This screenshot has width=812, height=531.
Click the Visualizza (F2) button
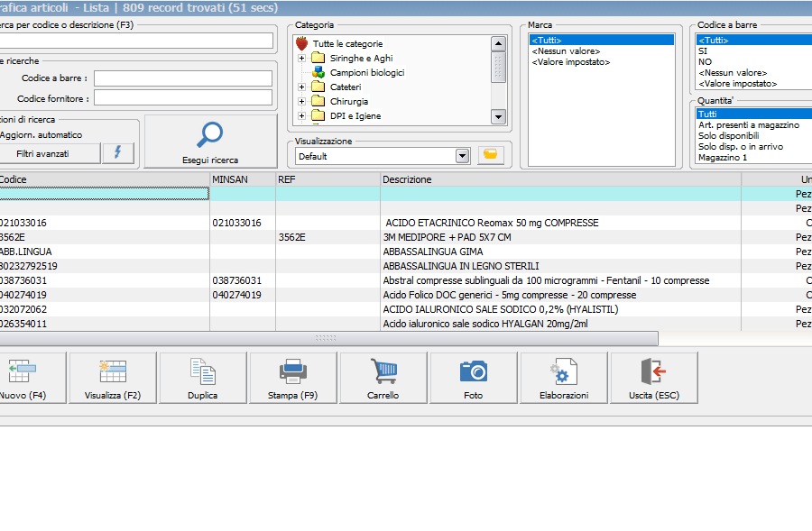pyautogui.click(x=113, y=378)
